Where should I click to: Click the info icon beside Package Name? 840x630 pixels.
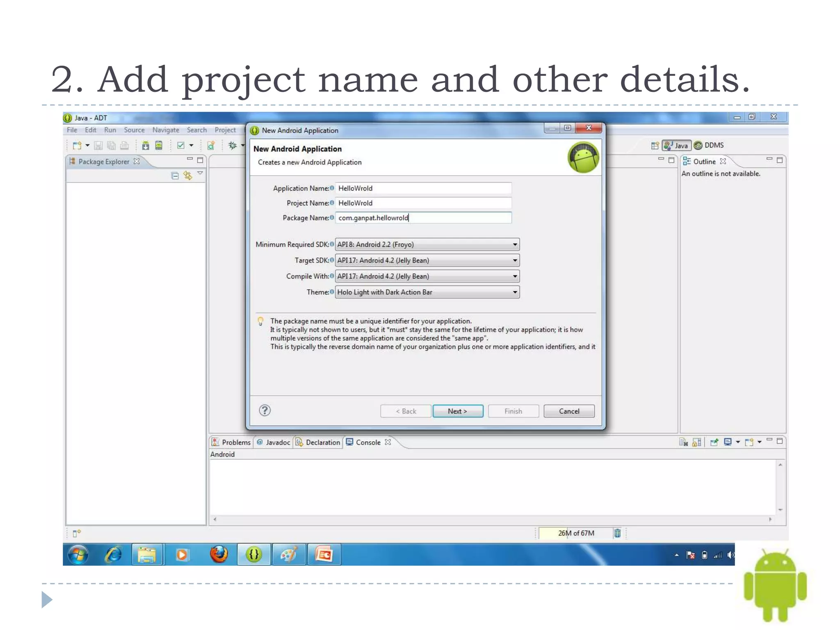coord(332,218)
